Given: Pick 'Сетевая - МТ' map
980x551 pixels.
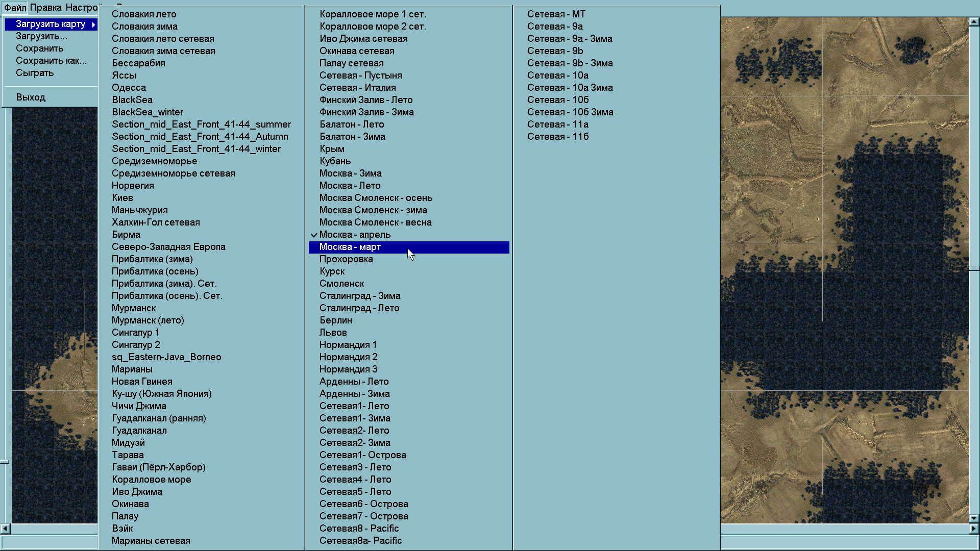Looking at the screenshot, I should pyautogui.click(x=556, y=14).
